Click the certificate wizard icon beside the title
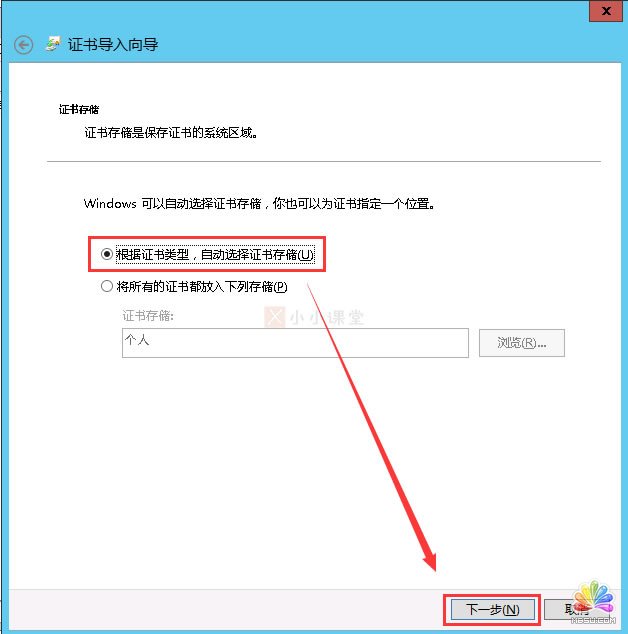Screen dimensions: 628x634 click(53, 44)
